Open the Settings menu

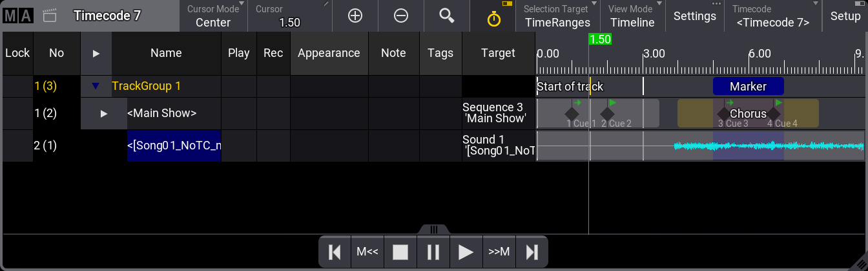[x=694, y=16]
